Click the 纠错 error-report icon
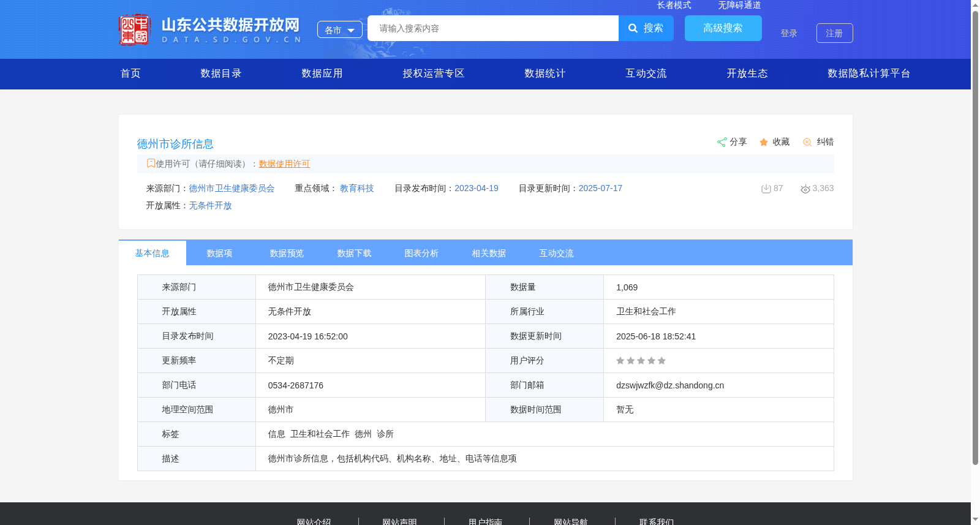980x525 pixels. pyautogui.click(x=807, y=142)
